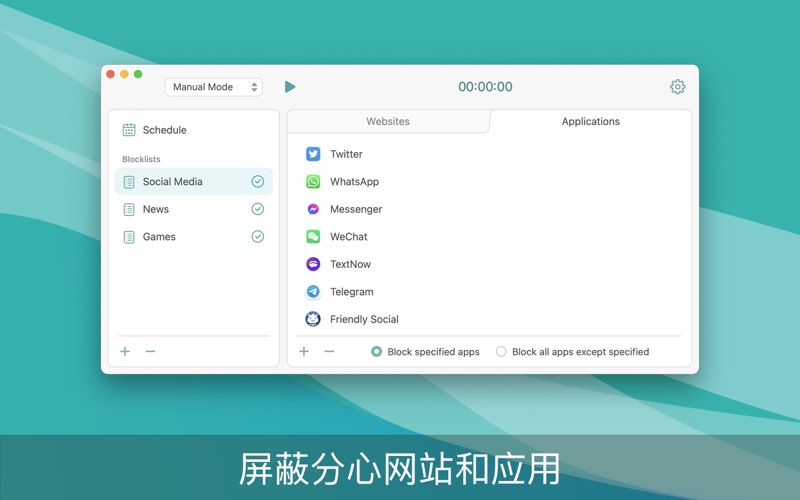The height and width of the screenshot is (500, 800).
Task: Click the Games list icon
Action: pos(129,237)
